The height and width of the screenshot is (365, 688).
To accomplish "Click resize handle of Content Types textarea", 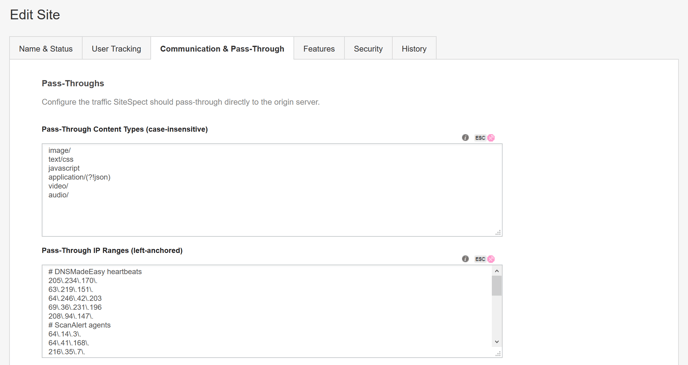I will click(x=498, y=233).
